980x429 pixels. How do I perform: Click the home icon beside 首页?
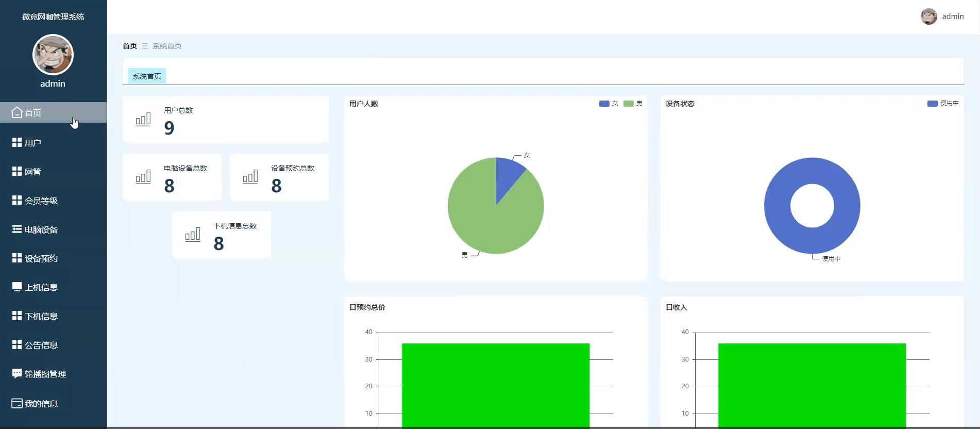click(x=17, y=112)
